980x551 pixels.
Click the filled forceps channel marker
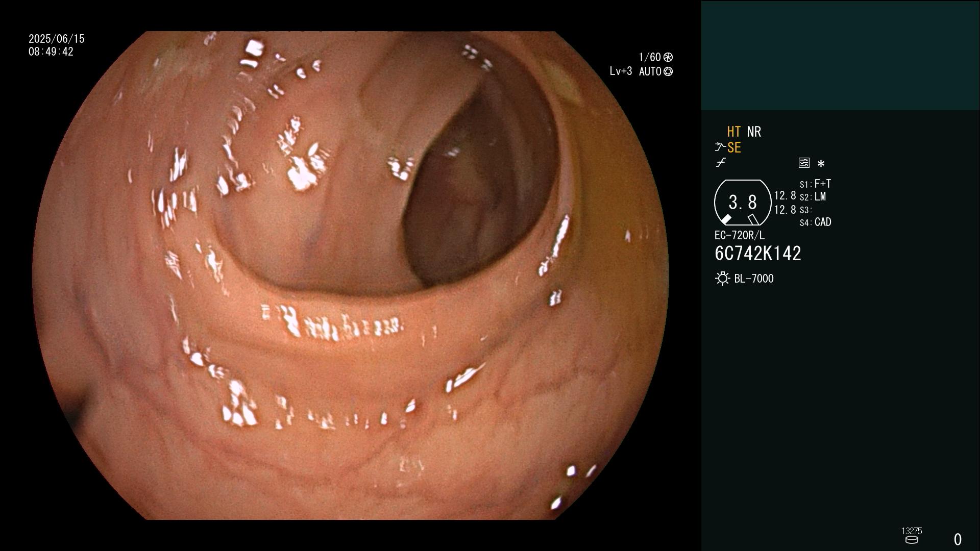(726, 219)
